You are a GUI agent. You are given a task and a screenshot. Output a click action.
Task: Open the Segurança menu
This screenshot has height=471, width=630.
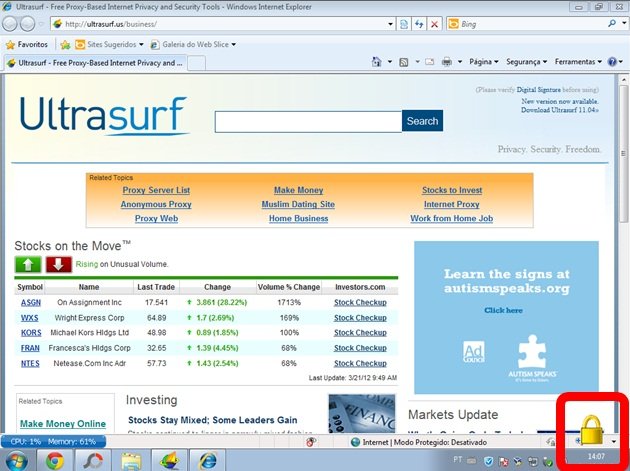point(526,62)
